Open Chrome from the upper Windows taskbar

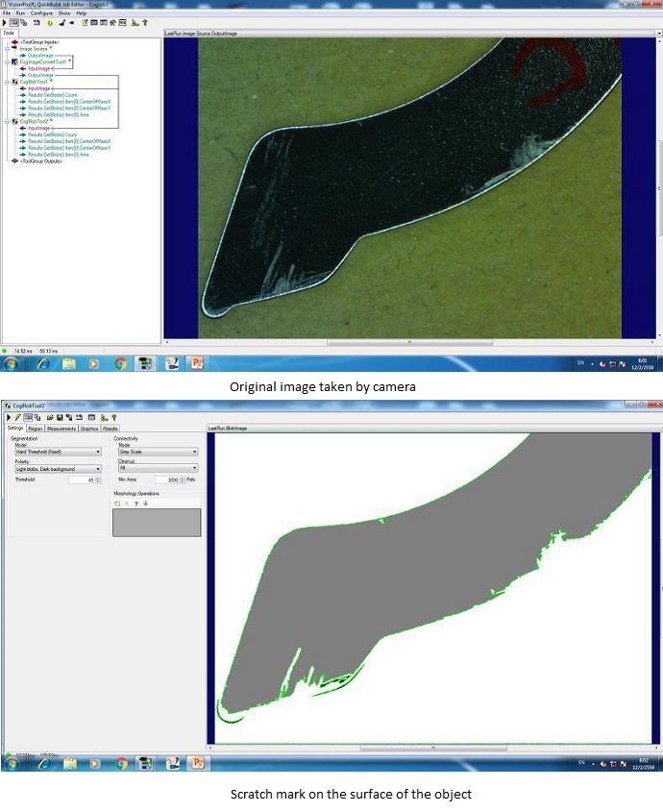(x=120, y=364)
